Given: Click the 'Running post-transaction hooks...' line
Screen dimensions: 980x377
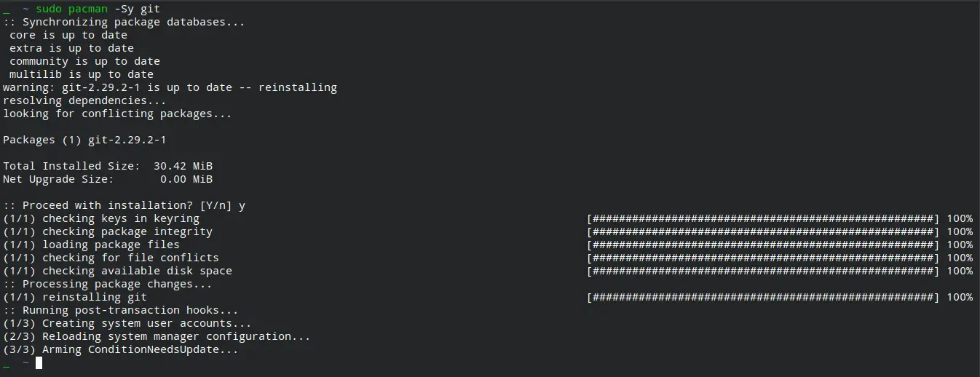Looking at the screenshot, I should (121, 310).
